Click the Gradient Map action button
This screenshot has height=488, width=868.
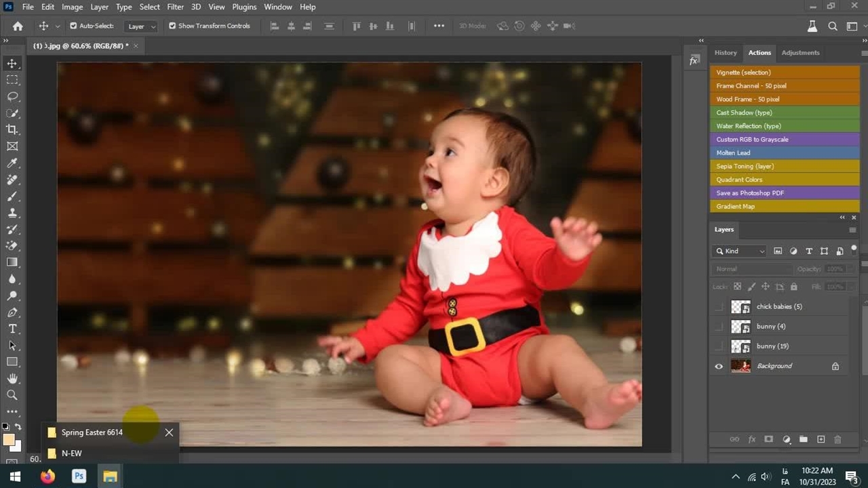tap(785, 206)
